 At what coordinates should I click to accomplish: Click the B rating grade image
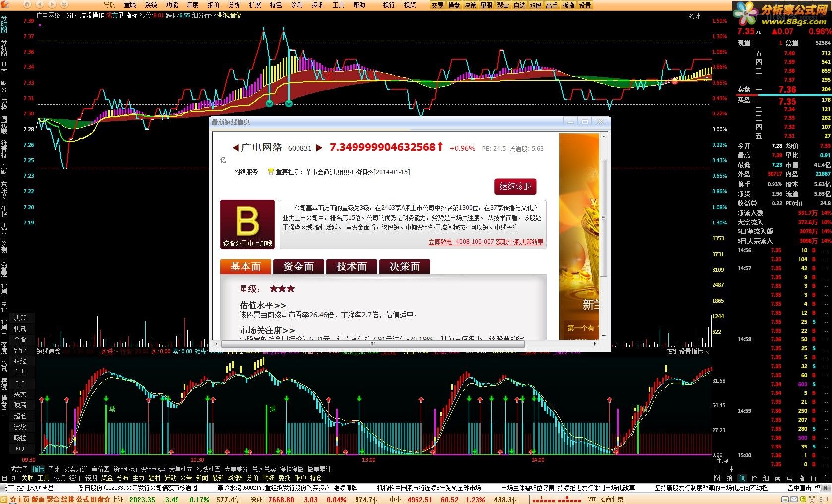(247, 224)
